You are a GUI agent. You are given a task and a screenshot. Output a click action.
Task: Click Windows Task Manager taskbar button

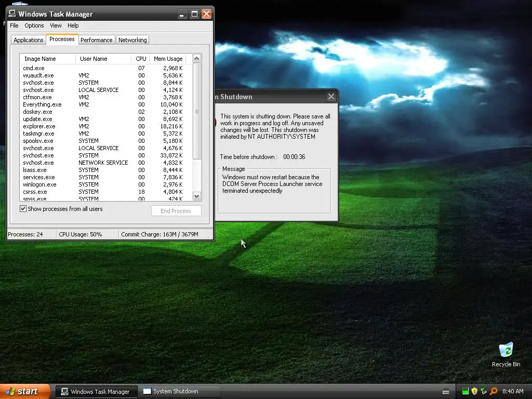[96, 392]
